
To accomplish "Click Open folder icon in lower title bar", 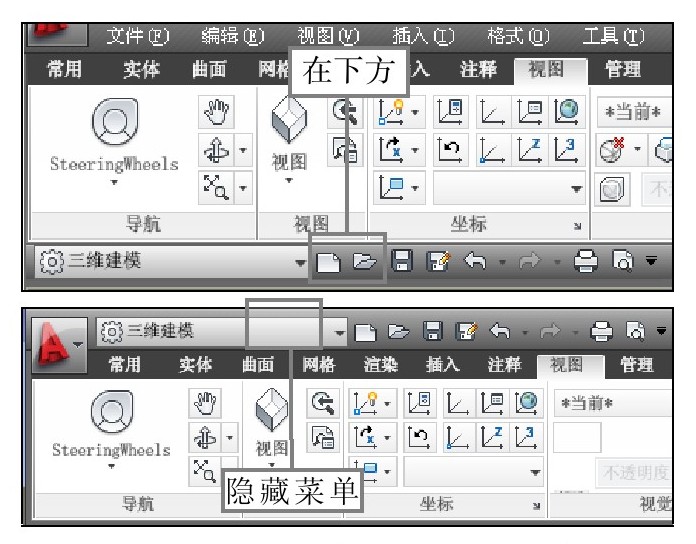I will [398, 331].
